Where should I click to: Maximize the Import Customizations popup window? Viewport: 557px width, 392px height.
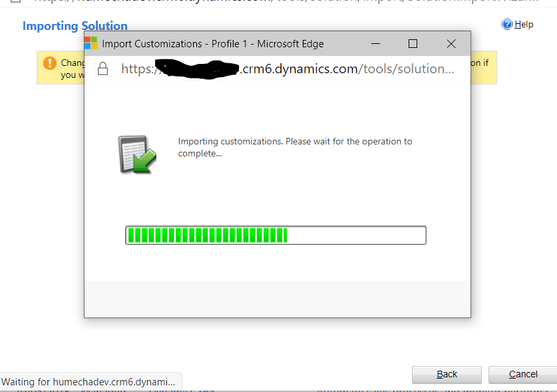[413, 44]
